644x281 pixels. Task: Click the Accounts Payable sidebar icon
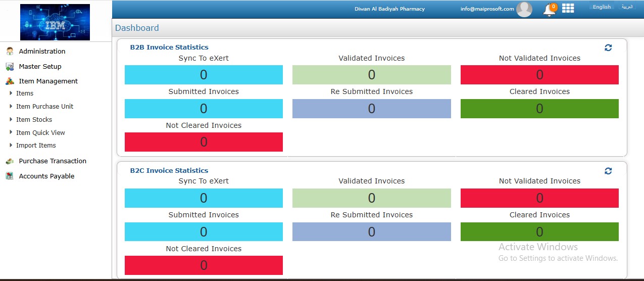10,176
